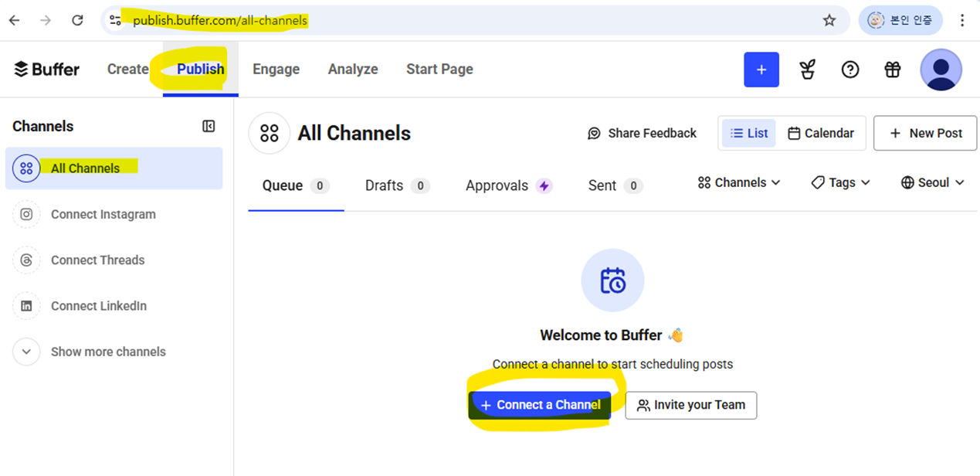Image resolution: width=980 pixels, height=476 pixels.
Task: Open the site information icon in address bar
Action: pyautogui.click(x=115, y=21)
